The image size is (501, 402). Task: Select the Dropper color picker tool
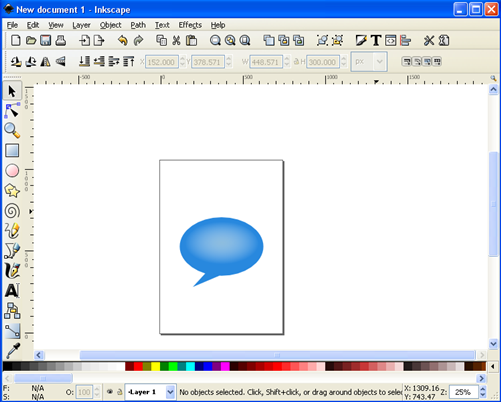pyautogui.click(x=12, y=350)
